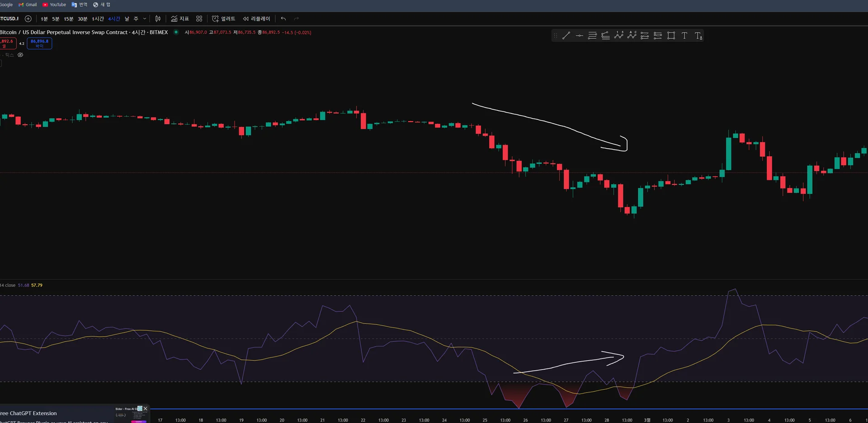The image size is (868, 423).
Task: Add symbol with the plus circle icon
Action: point(28,19)
